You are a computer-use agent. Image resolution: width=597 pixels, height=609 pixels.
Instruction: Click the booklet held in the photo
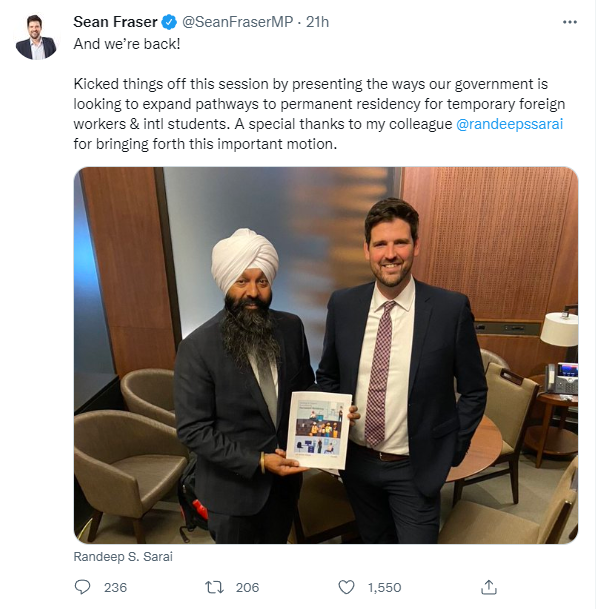(319, 430)
